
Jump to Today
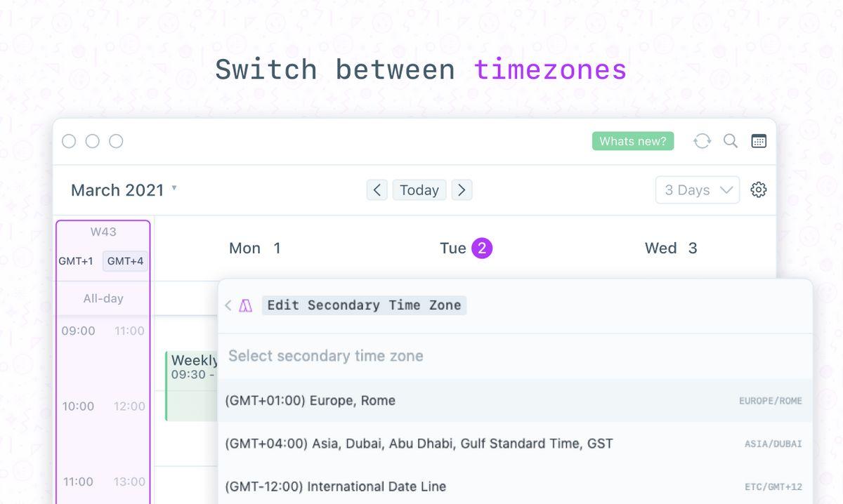419,190
